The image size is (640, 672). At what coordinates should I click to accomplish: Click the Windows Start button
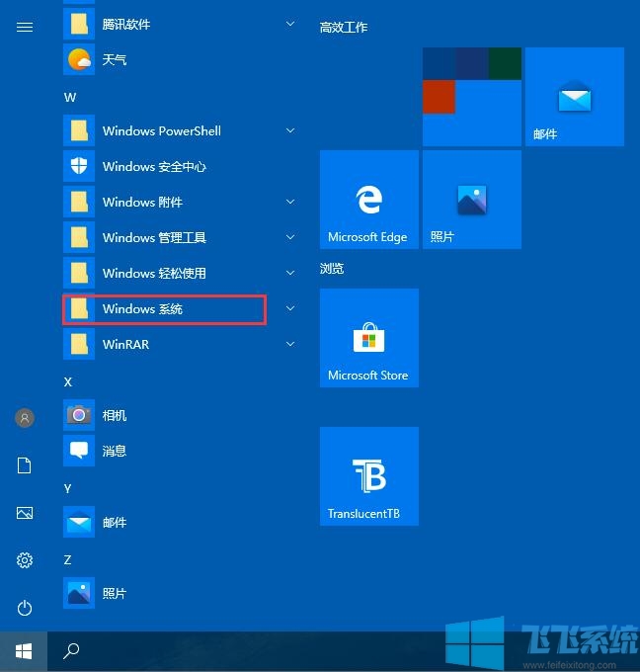tap(24, 651)
